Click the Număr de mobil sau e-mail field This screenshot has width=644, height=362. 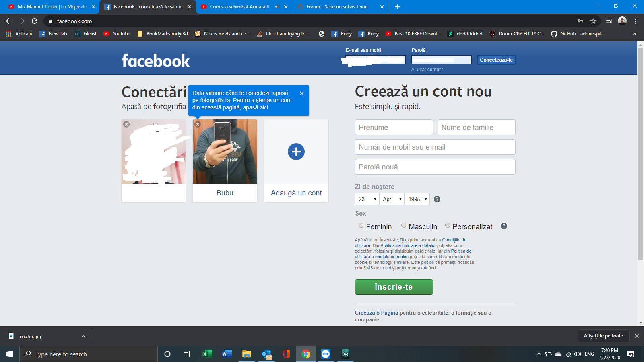coord(435,147)
